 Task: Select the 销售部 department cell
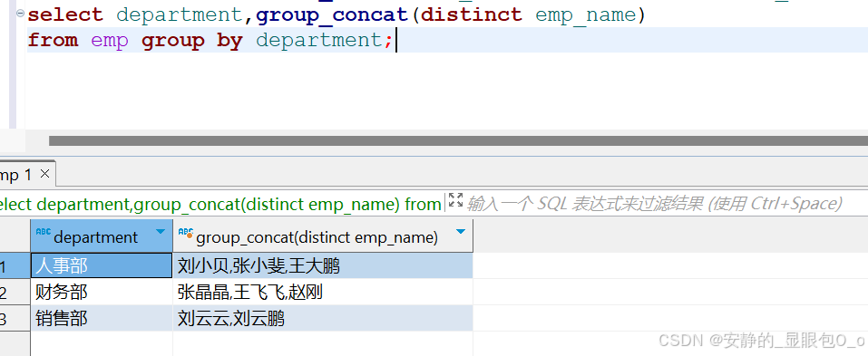point(102,318)
